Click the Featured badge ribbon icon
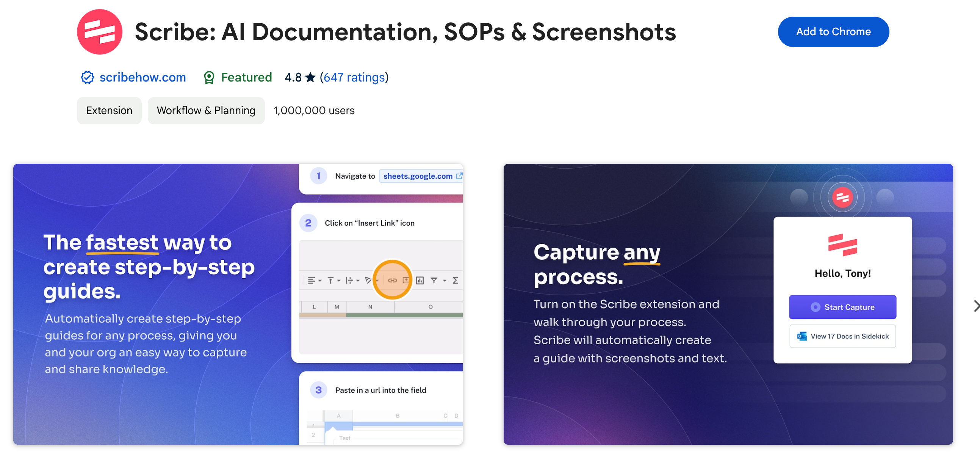The image size is (980, 458). (x=209, y=78)
